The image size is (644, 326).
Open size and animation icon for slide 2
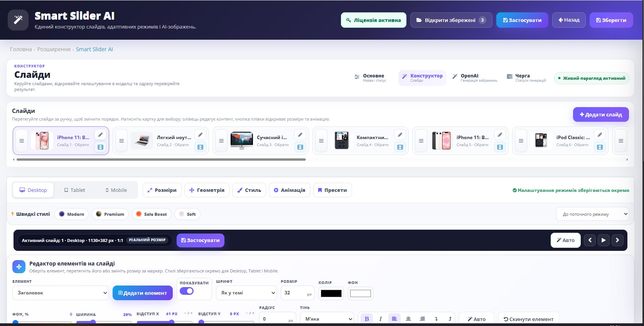click(200, 147)
